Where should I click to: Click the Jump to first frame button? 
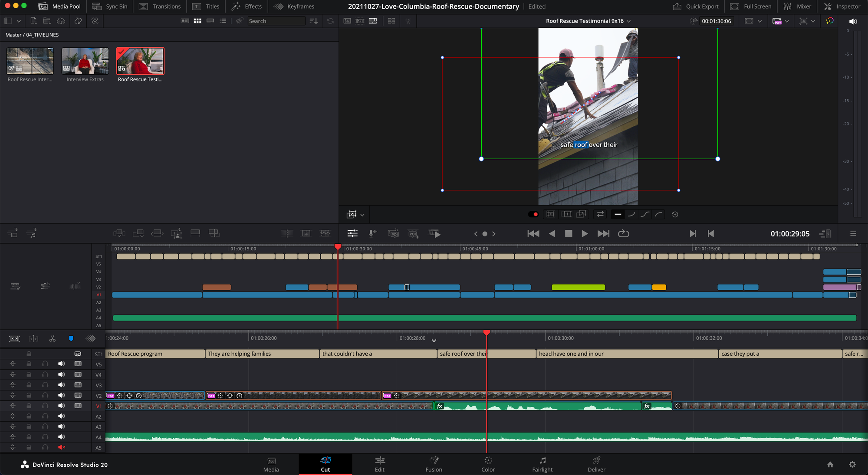(533, 233)
